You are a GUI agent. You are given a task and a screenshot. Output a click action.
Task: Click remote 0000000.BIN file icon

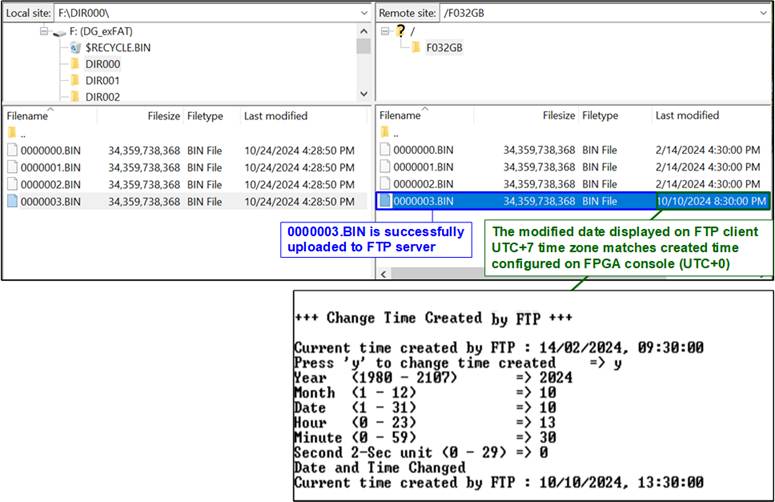pyautogui.click(x=385, y=149)
